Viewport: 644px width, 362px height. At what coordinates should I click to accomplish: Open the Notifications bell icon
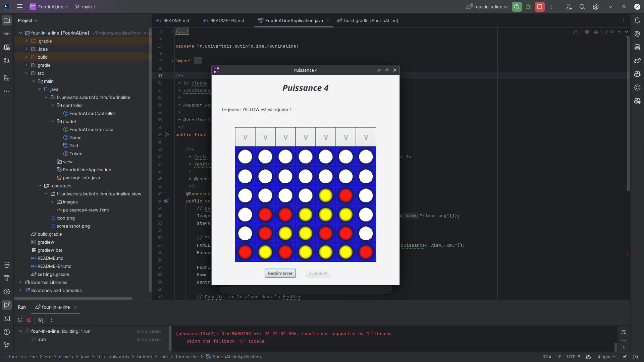tap(637, 20)
